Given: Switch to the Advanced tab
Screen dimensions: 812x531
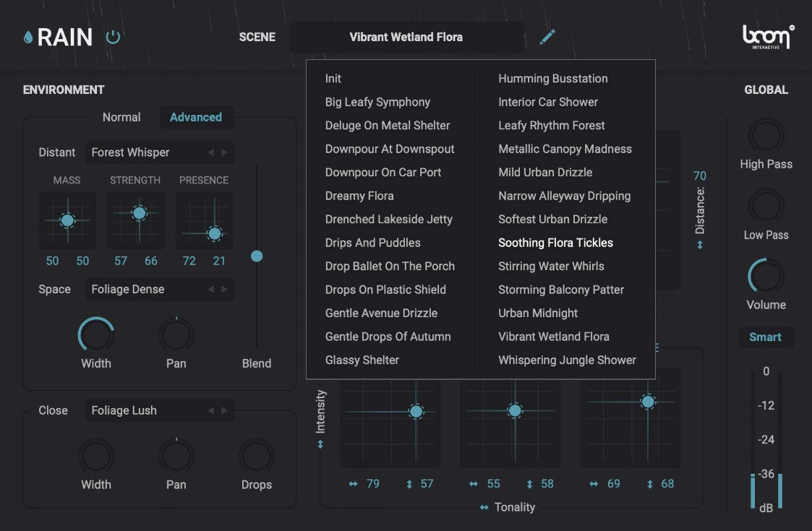Looking at the screenshot, I should pyautogui.click(x=196, y=116).
